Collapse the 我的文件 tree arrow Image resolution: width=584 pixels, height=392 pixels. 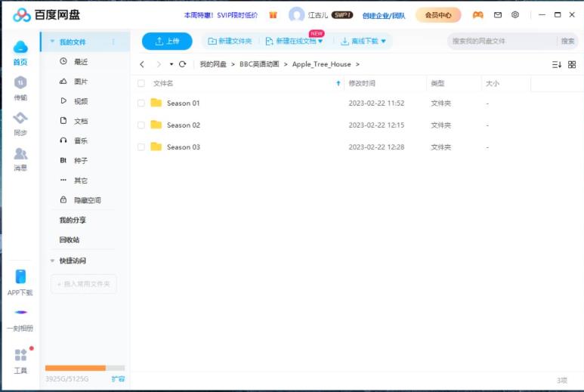53,42
